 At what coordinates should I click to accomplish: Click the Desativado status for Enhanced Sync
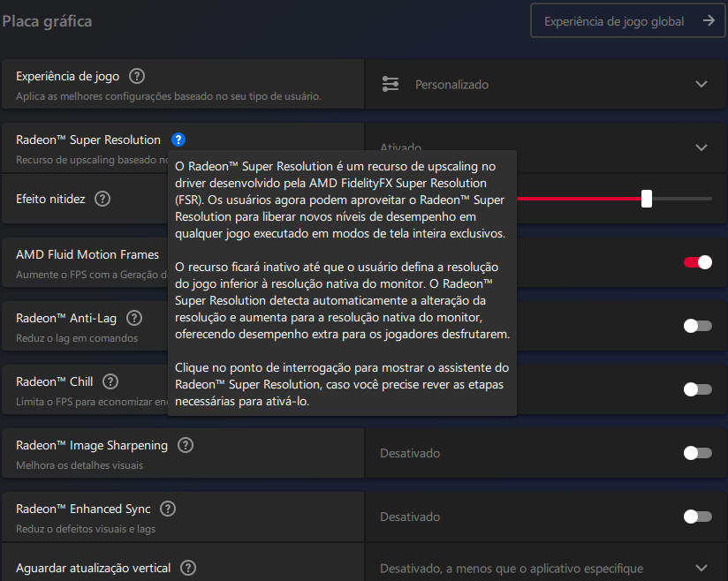pyautogui.click(x=410, y=517)
